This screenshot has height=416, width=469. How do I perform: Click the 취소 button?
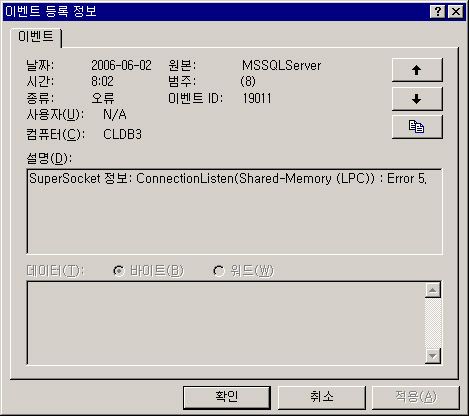(322, 397)
